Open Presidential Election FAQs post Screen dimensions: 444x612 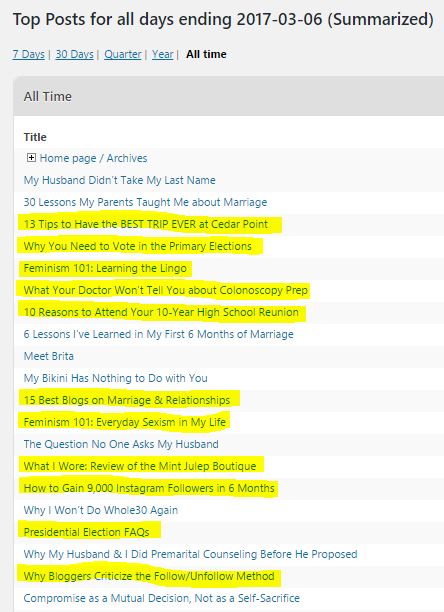click(x=86, y=532)
